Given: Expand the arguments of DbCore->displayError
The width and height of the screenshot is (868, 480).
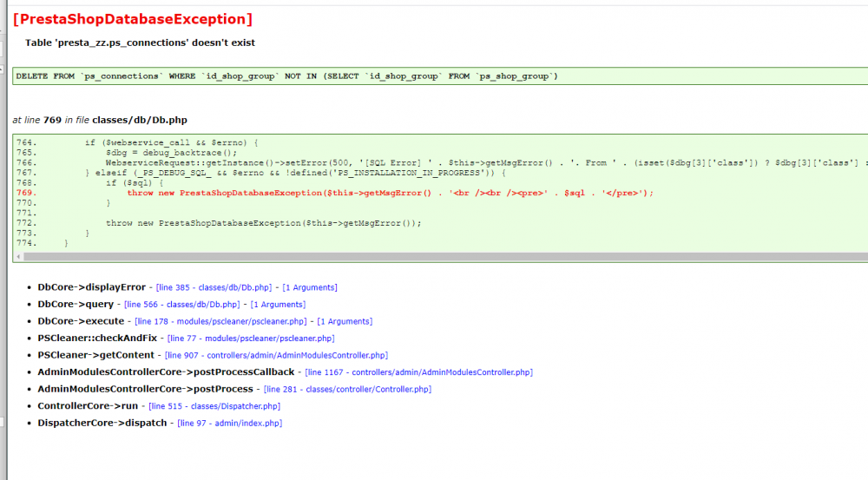Looking at the screenshot, I should [310, 287].
